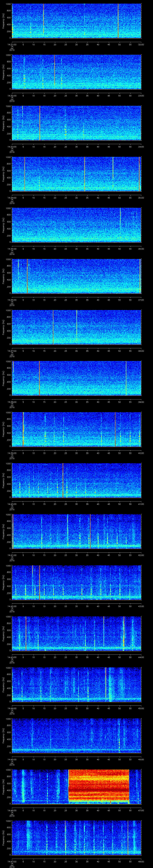Image resolution: width=153 pixels, height=868 pixels.
Task: Click the 14:33:00 start time label
Action: click(12, 147)
